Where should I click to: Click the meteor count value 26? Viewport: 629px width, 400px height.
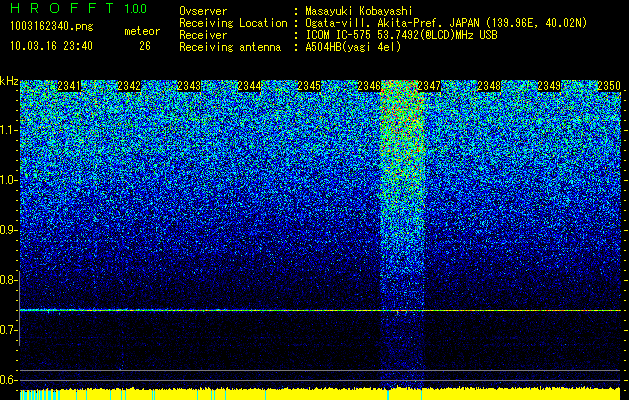[x=145, y=46]
